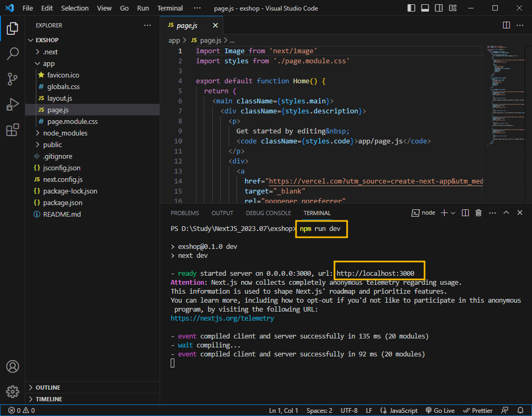The height and width of the screenshot is (416, 532).
Task: Open the Manage gear icon
Action: tap(13, 392)
